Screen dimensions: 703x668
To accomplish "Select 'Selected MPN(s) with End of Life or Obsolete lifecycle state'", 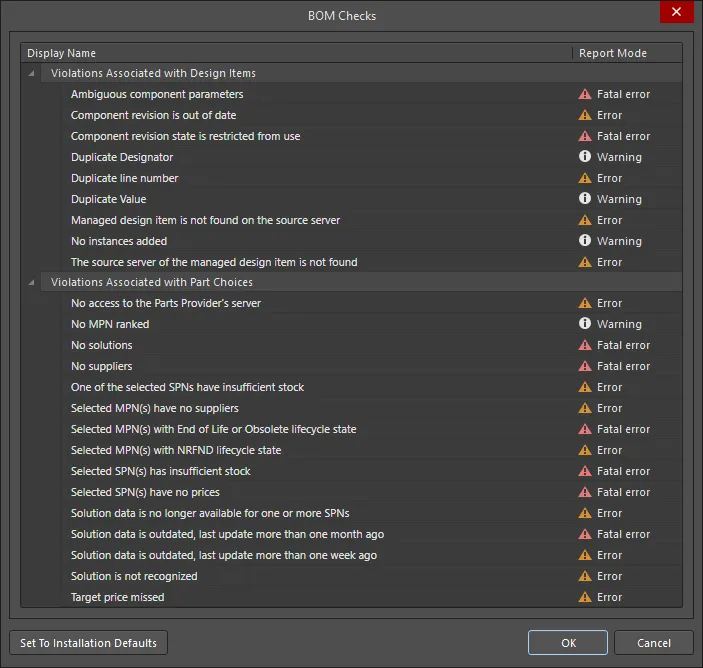I will point(372,429).
